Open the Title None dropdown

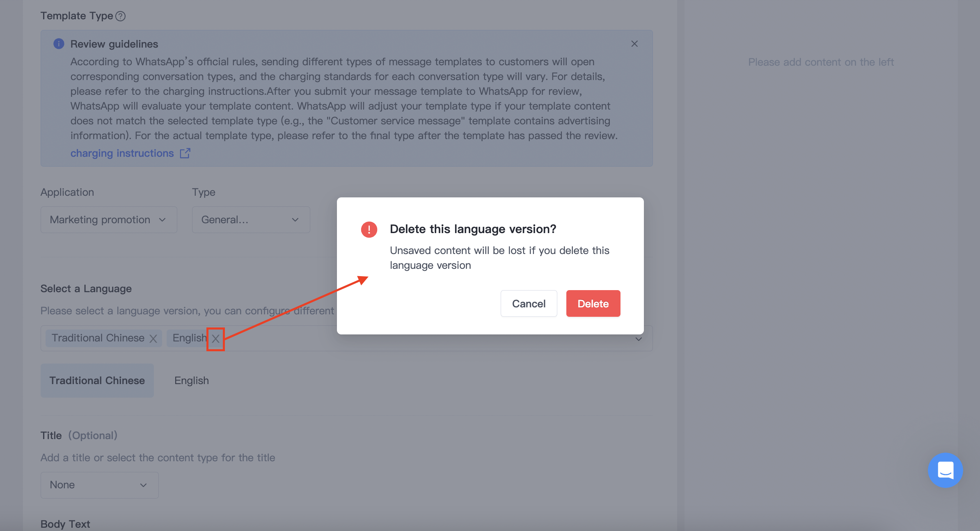coord(99,485)
